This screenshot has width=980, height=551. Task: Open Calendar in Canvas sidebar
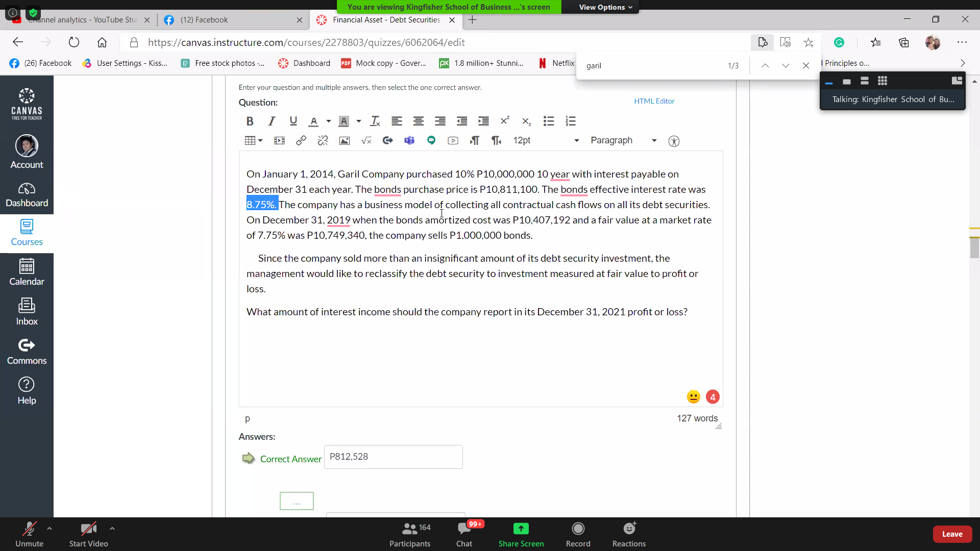click(27, 272)
